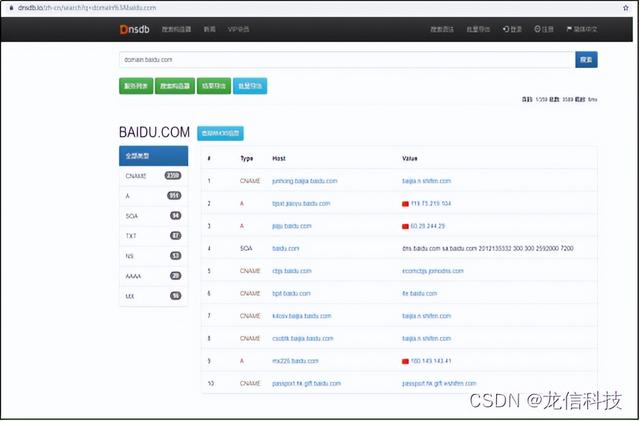Open host jiaju.baidu.com link

(291, 226)
